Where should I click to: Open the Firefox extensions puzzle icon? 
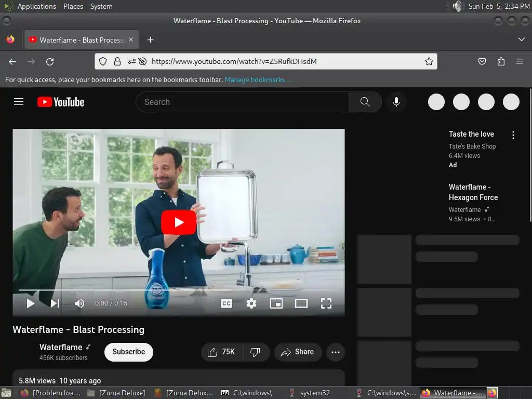501,61
